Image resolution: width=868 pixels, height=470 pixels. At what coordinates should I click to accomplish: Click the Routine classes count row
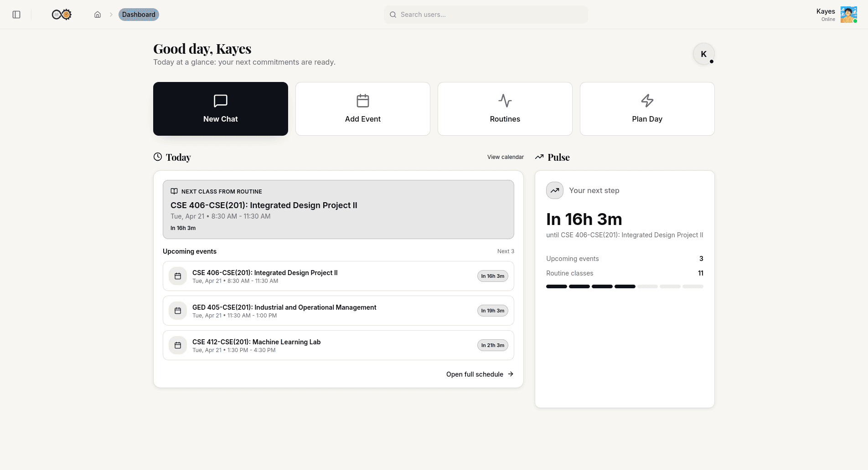coord(625,273)
